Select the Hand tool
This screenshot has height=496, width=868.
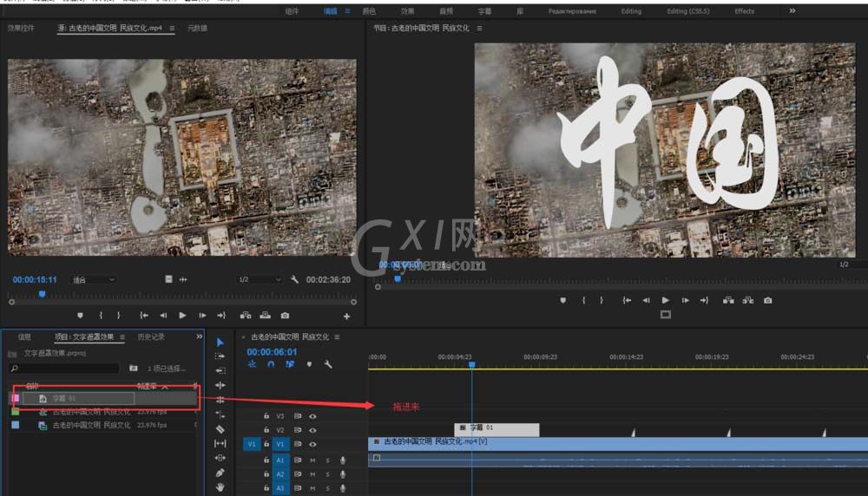click(220, 487)
